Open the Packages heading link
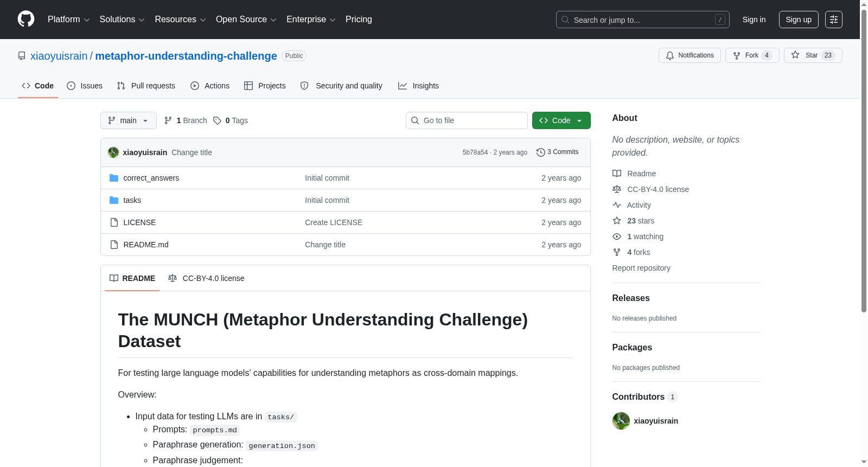The height and width of the screenshot is (467, 868). 632,348
